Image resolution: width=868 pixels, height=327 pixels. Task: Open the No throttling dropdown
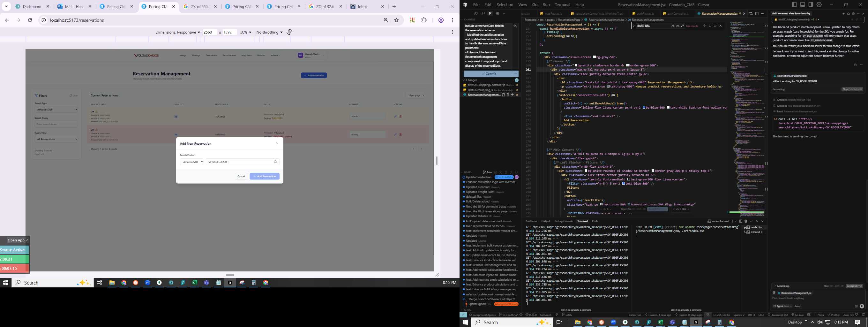click(270, 32)
